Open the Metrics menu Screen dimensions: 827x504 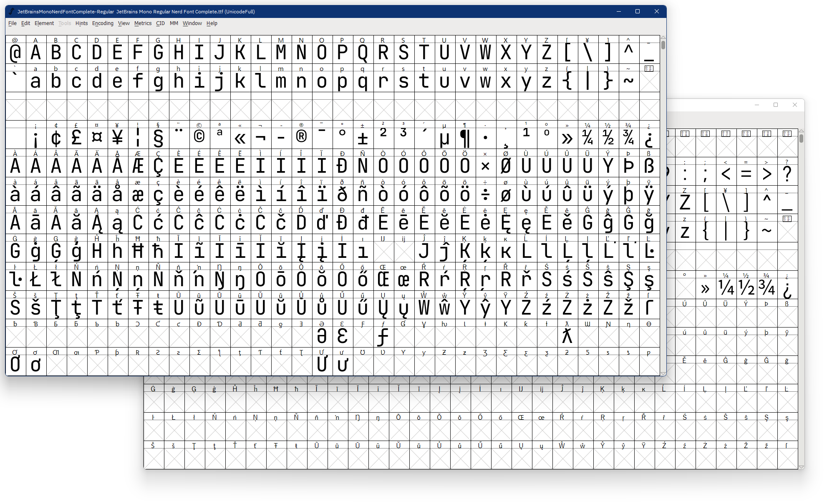[143, 23]
